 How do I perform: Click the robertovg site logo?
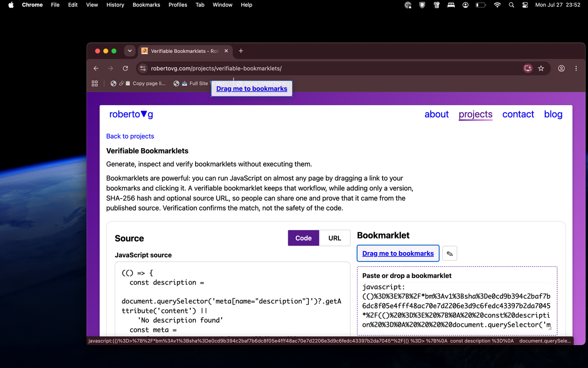pyautogui.click(x=131, y=114)
